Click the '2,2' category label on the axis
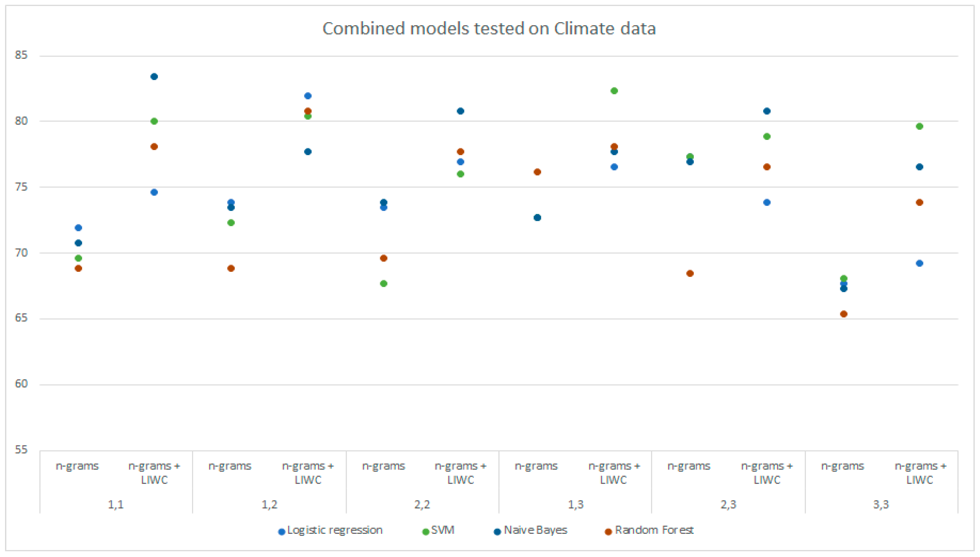Viewport: 980px width, 557px height. point(422,505)
